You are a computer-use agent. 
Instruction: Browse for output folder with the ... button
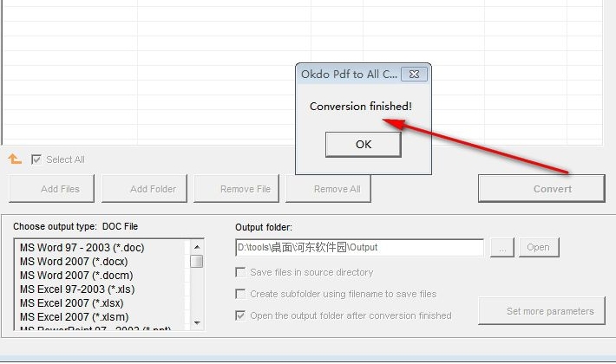502,248
